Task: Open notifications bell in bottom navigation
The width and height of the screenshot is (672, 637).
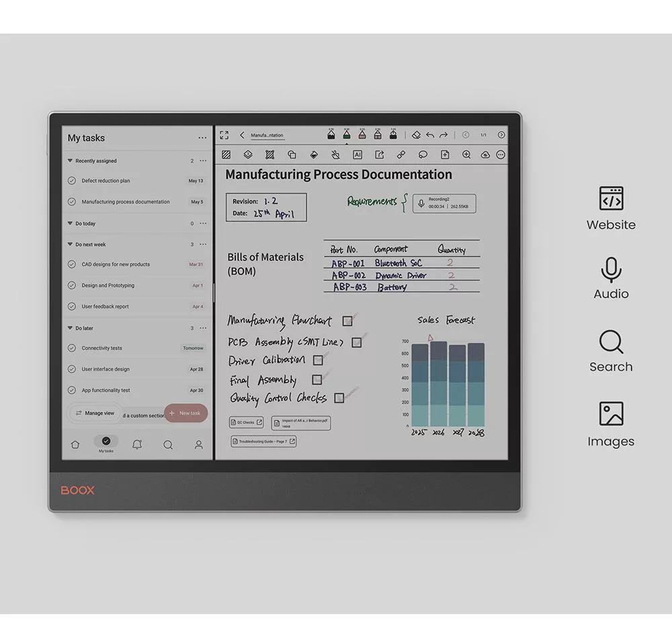Action: click(137, 444)
